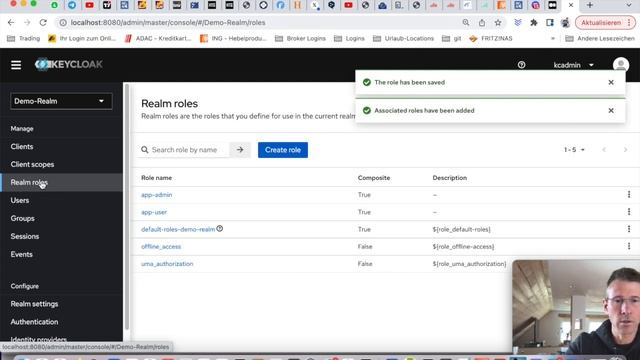Open the uma_authorization role link
The height and width of the screenshot is (360, 640).
(x=167, y=264)
